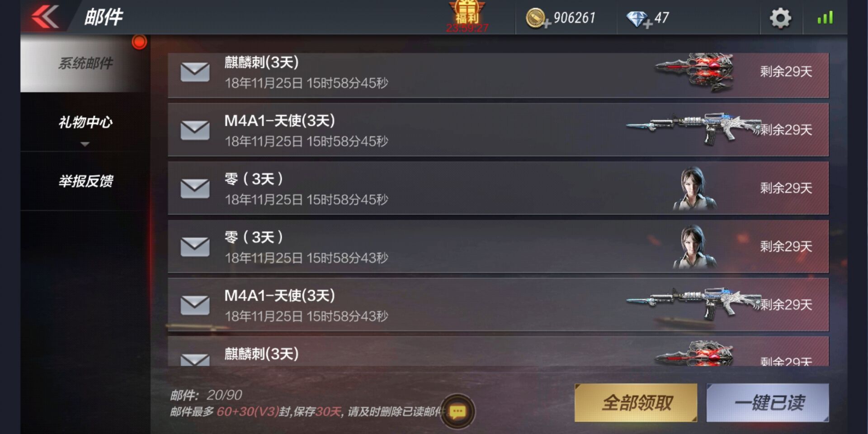Open envelope icon of first 麒麟刺 mail
This screenshot has height=434, width=868.
pos(195,72)
